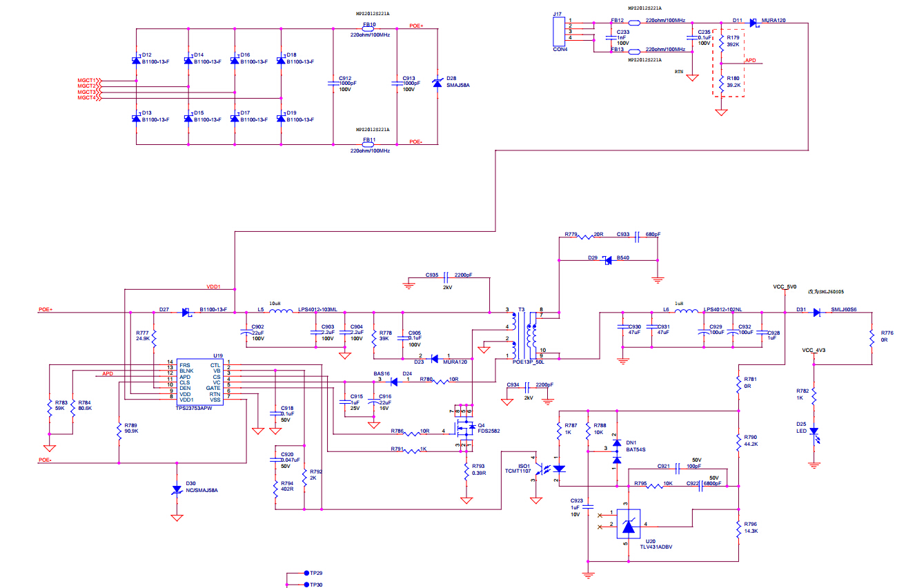Click the D19 bridge diode symbol

tap(281, 119)
